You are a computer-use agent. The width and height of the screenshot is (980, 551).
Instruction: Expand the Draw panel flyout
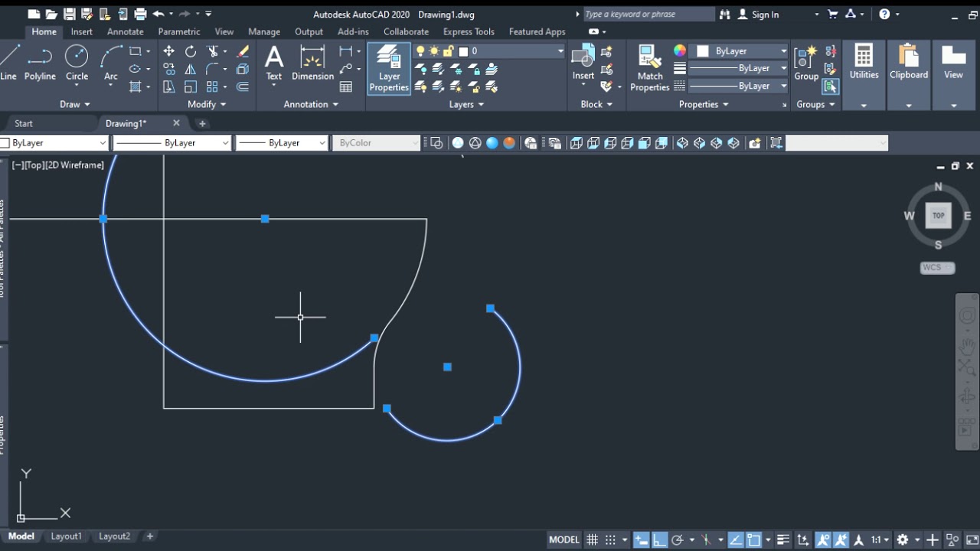(x=75, y=104)
